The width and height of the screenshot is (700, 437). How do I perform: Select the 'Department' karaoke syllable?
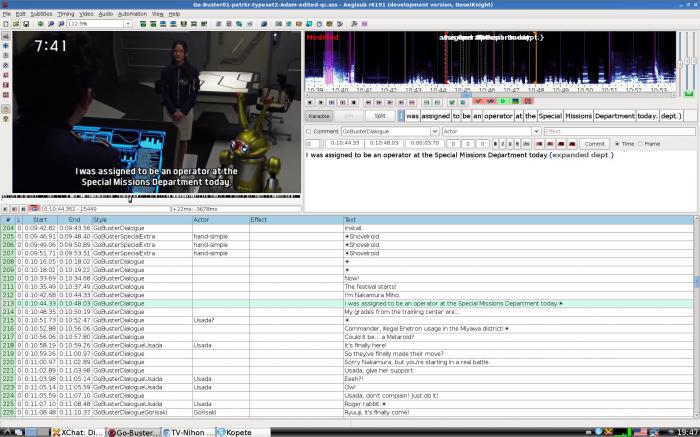(x=614, y=116)
